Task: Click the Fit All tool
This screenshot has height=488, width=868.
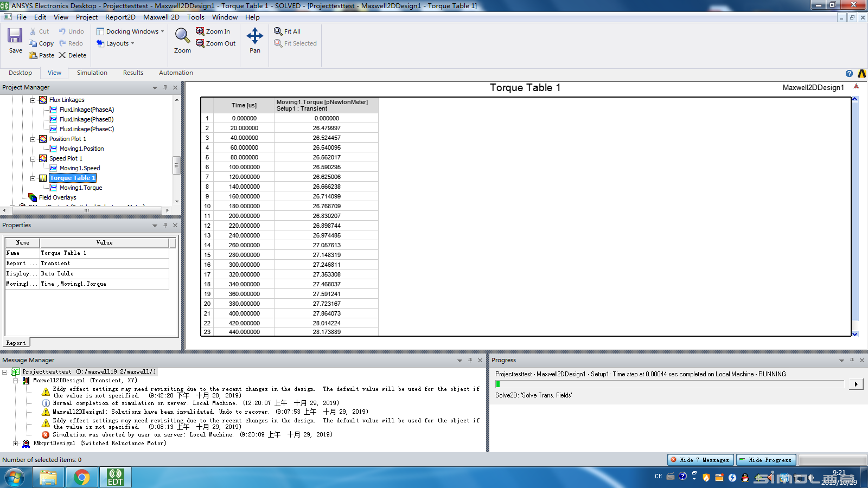Action: (x=287, y=31)
